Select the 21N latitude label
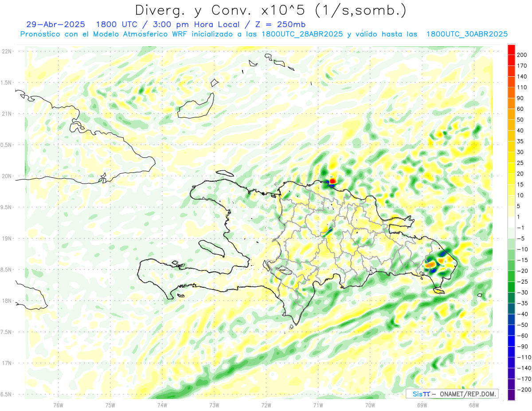Viewport: 532px width, 411px height. [6, 114]
